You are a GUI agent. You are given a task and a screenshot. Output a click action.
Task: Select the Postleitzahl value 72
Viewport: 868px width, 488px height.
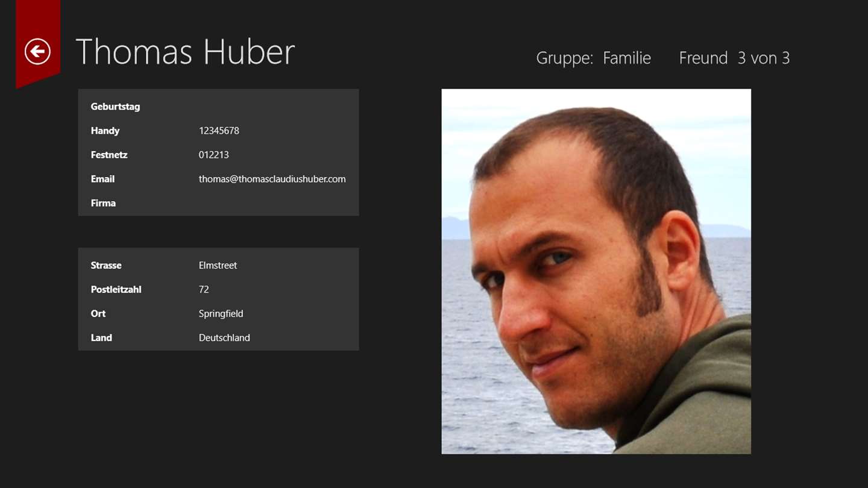(x=204, y=289)
